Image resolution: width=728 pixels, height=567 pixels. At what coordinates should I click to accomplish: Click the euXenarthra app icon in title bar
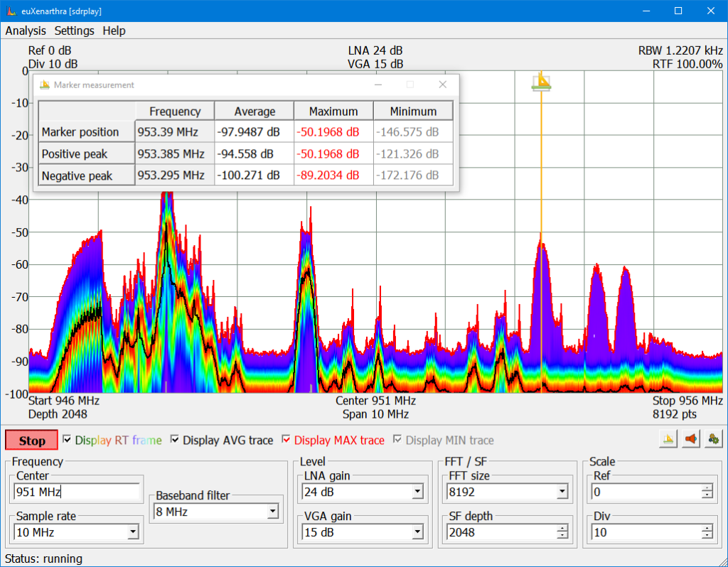pos(11,11)
